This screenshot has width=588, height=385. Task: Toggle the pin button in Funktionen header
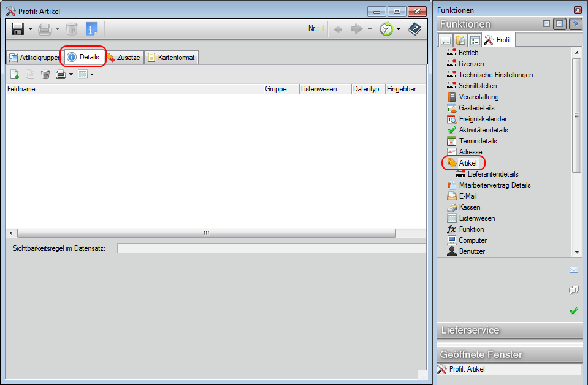click(575, 24)
